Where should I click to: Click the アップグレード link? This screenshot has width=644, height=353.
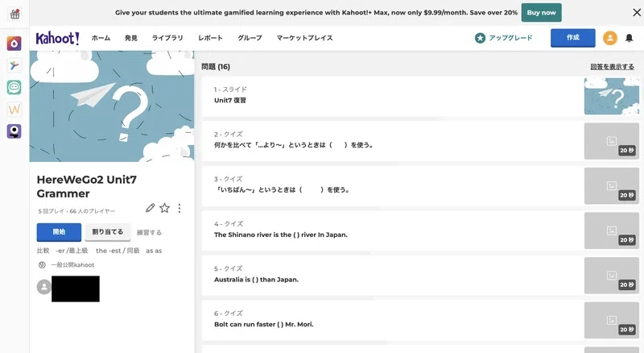(x=510, y=38)
